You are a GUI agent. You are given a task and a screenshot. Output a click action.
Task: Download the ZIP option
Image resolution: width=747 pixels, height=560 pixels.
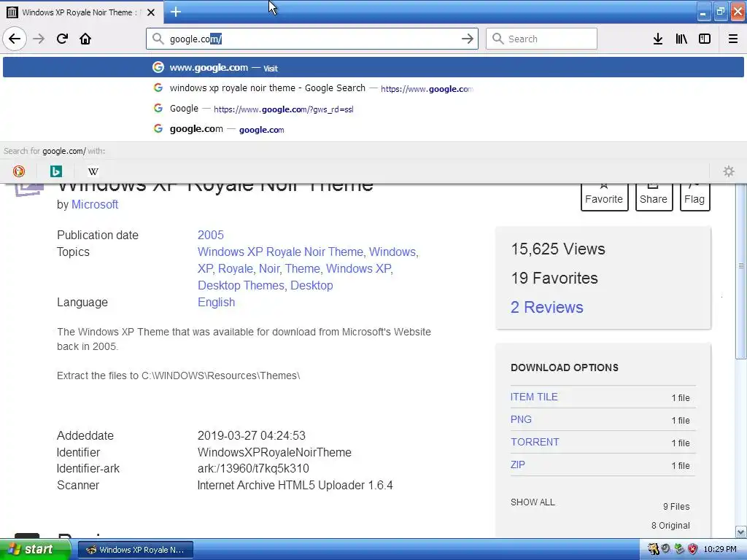pos(518,464)
